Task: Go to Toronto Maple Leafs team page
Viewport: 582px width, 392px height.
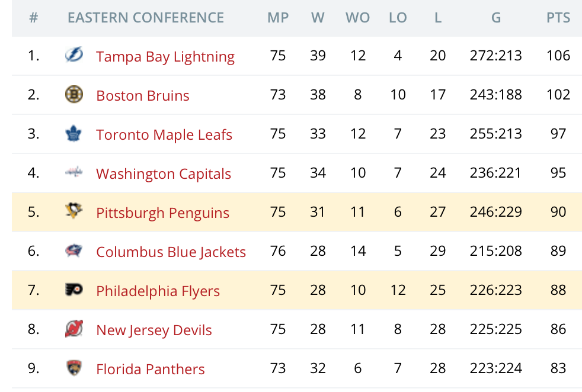Action: coord(164,135)
